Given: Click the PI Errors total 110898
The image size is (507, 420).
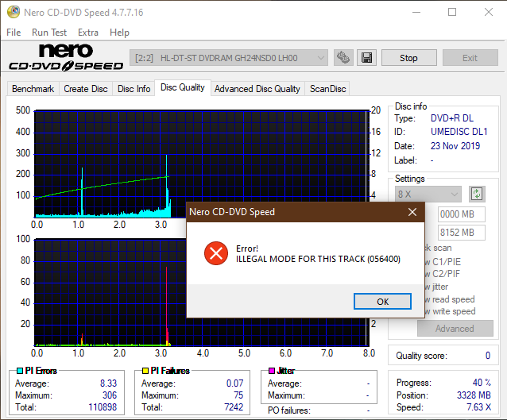Looking at the screenshot, I should point(103,407).
